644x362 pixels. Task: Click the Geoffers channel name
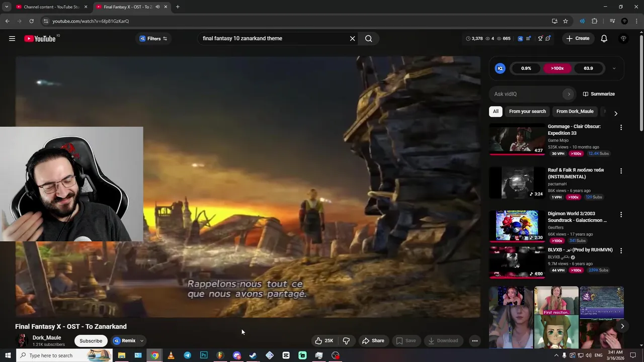555,227
